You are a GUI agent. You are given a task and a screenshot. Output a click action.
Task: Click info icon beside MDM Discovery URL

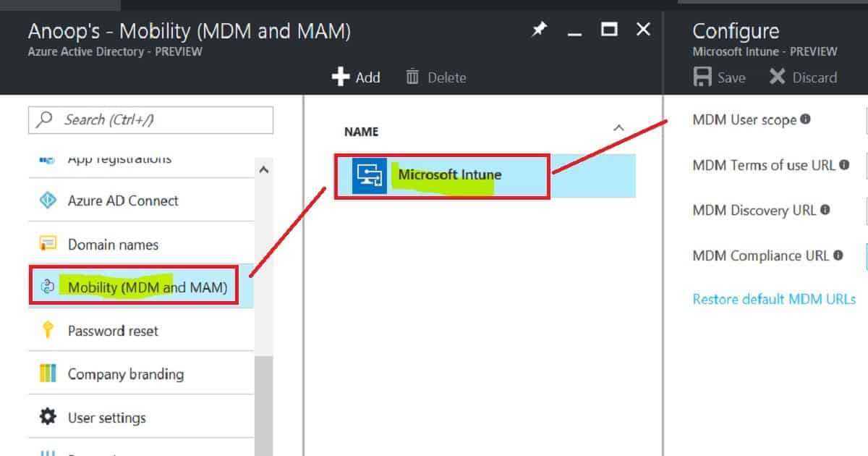[825, 210]
